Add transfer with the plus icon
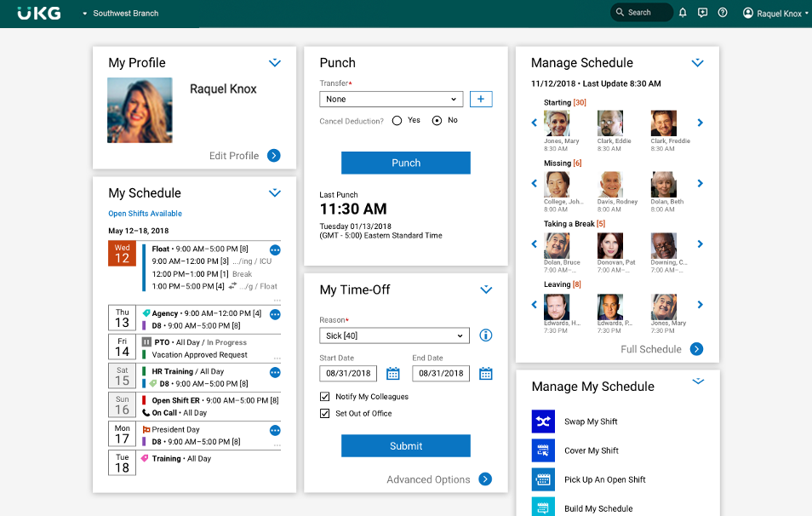The width and height of the screenshot is (812, 516). coord(481,99)
